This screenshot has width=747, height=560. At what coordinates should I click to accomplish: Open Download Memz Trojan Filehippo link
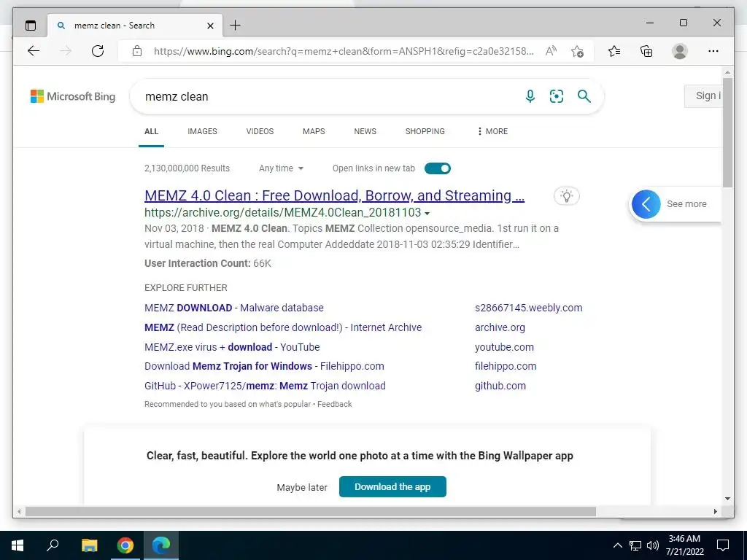tap(264, 366)
